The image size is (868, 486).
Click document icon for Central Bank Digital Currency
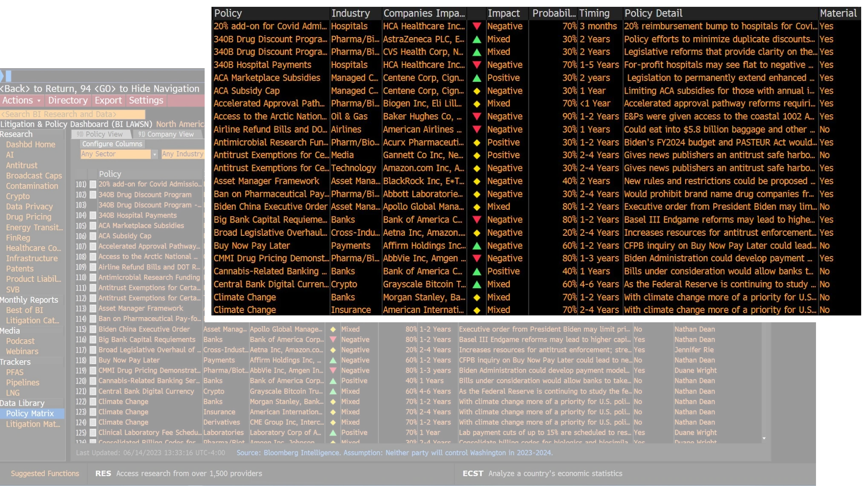point(93,391)
